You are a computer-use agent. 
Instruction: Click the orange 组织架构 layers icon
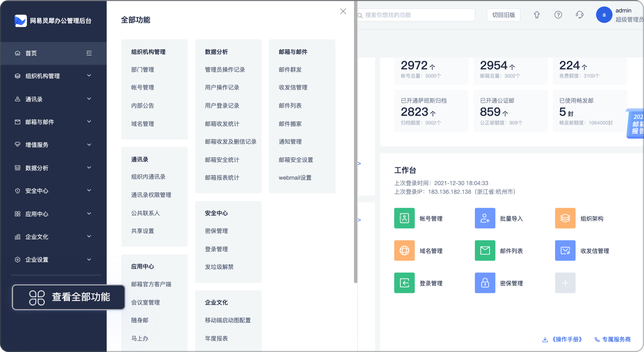[565, 218]
